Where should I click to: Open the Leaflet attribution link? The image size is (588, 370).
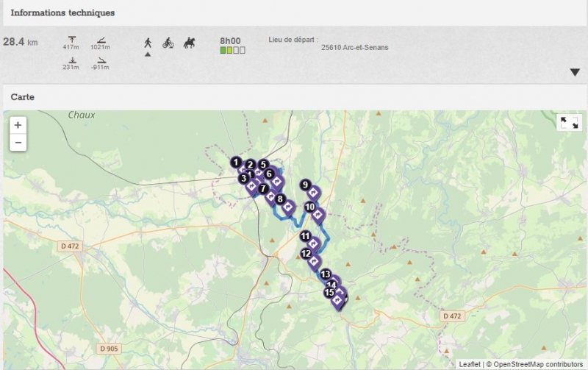tap(469, 364)
